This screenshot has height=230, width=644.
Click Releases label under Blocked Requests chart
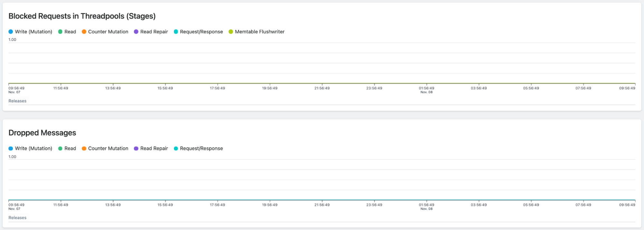point(17,101)
